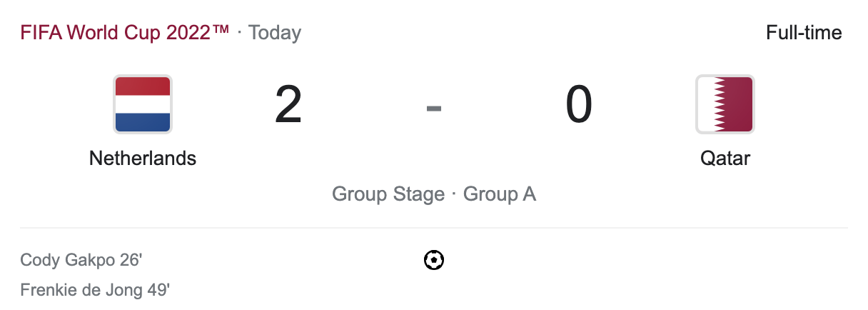
Task: Click the blue stripe of the Netherlands flag
Action: pos(142,123)
